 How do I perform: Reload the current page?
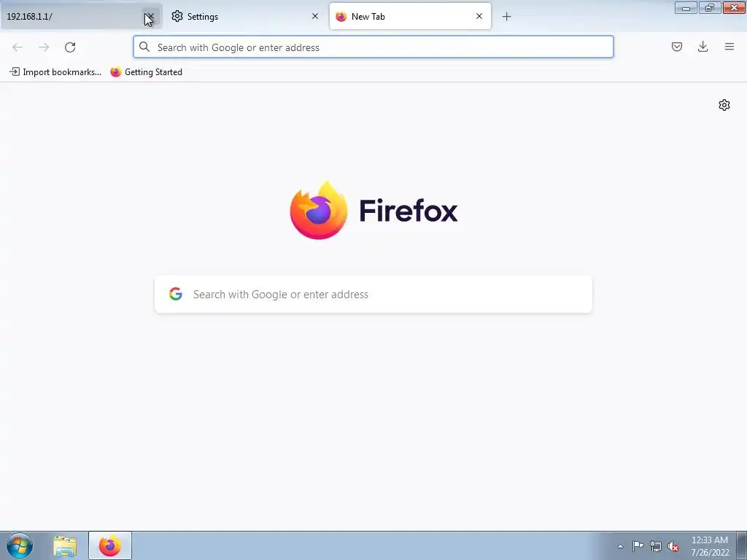click(70, 47)
